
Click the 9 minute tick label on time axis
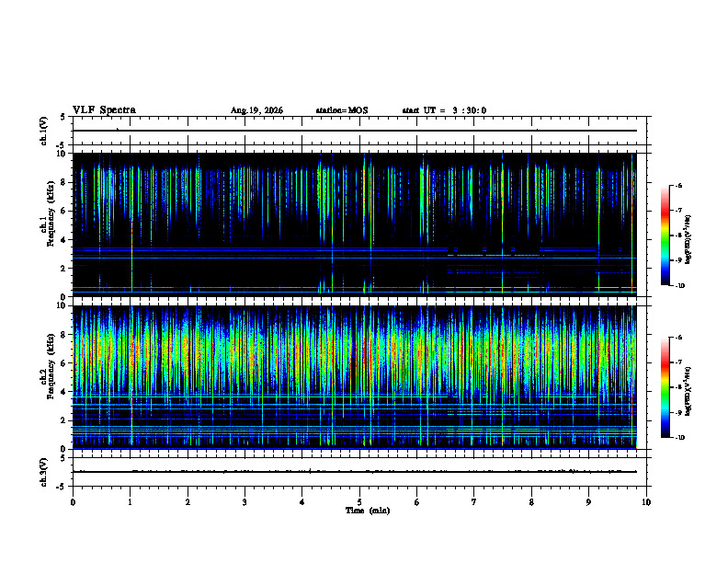(588, 502)
